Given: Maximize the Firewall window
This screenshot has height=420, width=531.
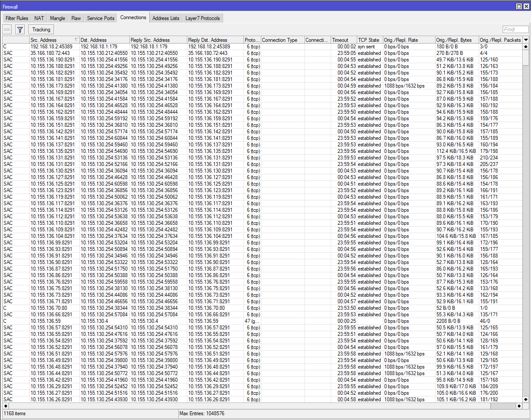Looking at the screenshot, I should click(519, 6).
